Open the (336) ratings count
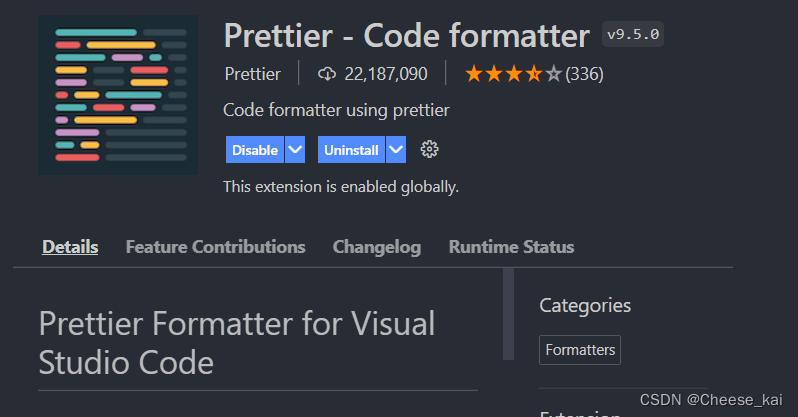Viewport: 798px width, 417px height. pyautogui.click(x=584, y=74)
